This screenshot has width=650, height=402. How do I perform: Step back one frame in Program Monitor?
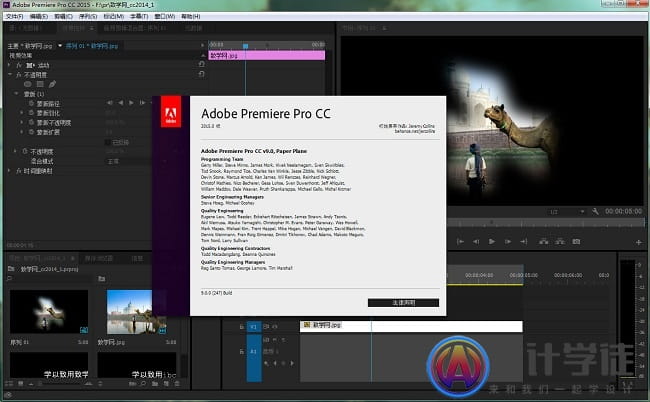pyautogui.click(x=476, y=242)
